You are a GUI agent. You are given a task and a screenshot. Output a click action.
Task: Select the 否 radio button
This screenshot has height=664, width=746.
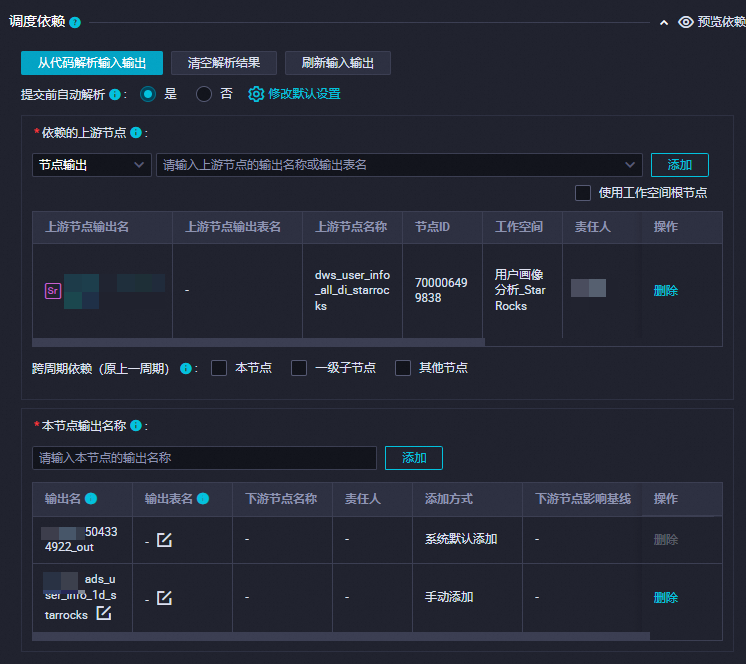(204, 94)
